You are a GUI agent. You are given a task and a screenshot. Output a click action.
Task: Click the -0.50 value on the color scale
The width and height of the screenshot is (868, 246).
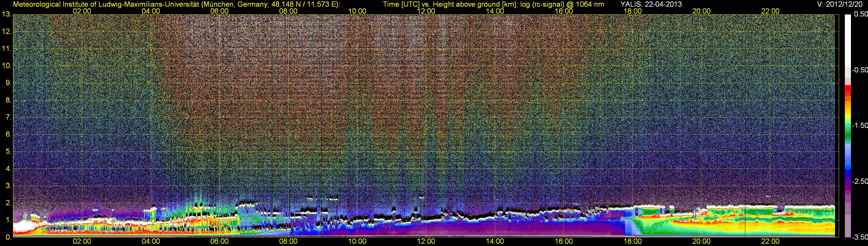(860, 70)
